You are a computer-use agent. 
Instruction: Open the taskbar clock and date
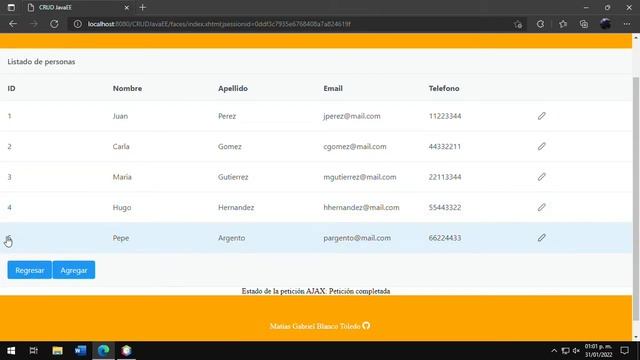[x=598, y=351]
